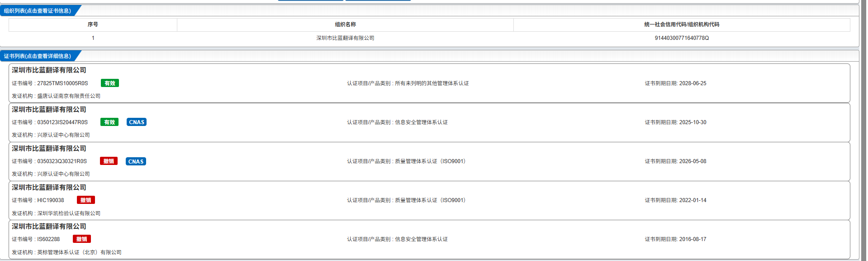868x261 pixels.
Task: Open certificate HIC190038 details
Action: [x=429, y=200]
